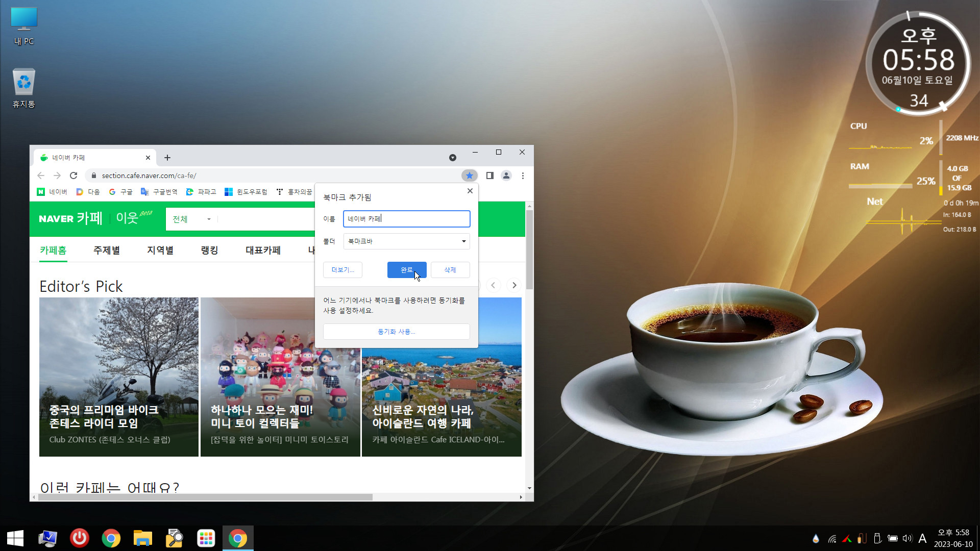980x551 pixels.
Task: Click the first Chrome icon in taskbar
Action: pos(111,538)
